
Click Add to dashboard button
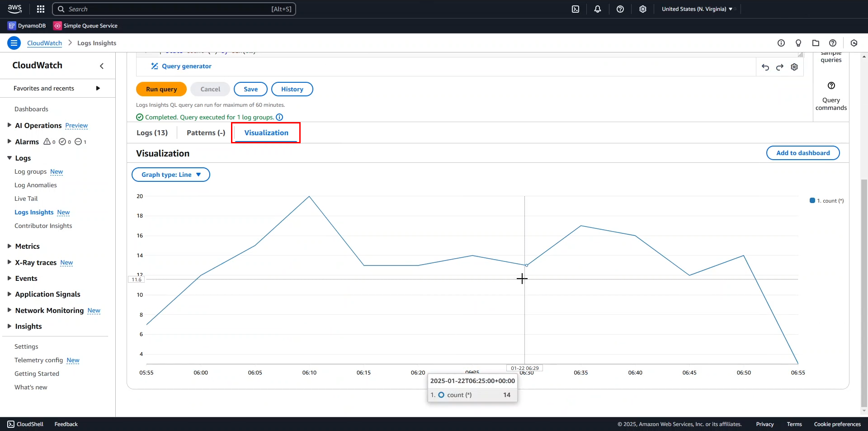[x=803, y=153]
